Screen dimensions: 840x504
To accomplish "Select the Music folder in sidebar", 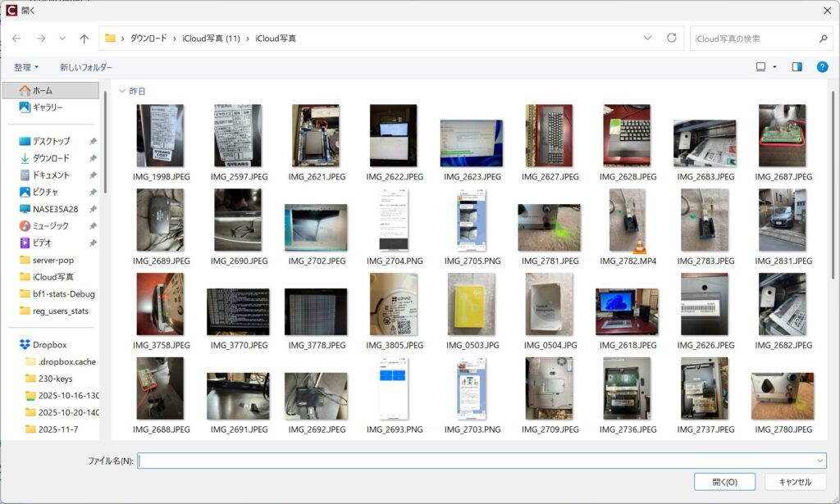I will click(x=49, y=225).
